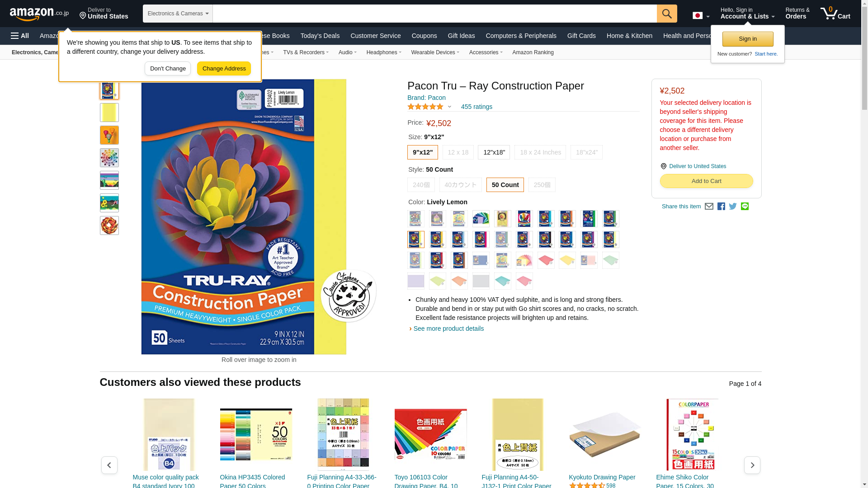Choose the 50 Count style option
This screenshot has height=488, width=868.
[x=505, y=185]
